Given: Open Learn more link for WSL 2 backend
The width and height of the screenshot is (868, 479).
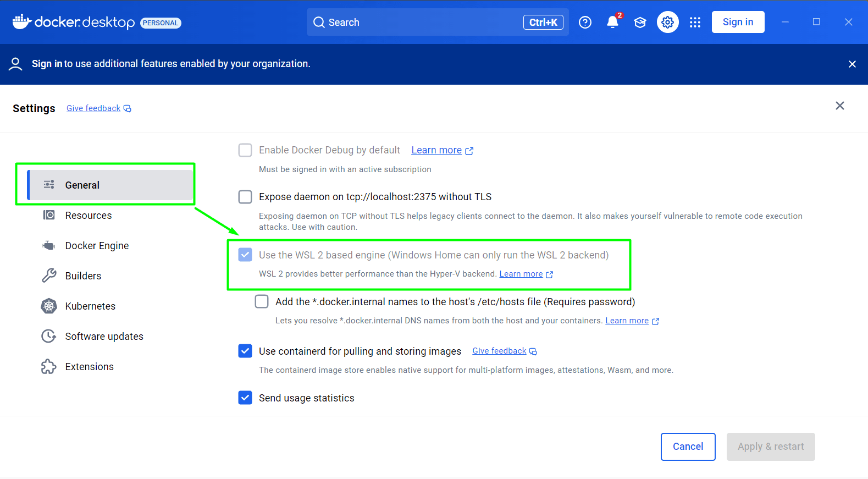Looking at the screenshot, I should coord(521,274).
